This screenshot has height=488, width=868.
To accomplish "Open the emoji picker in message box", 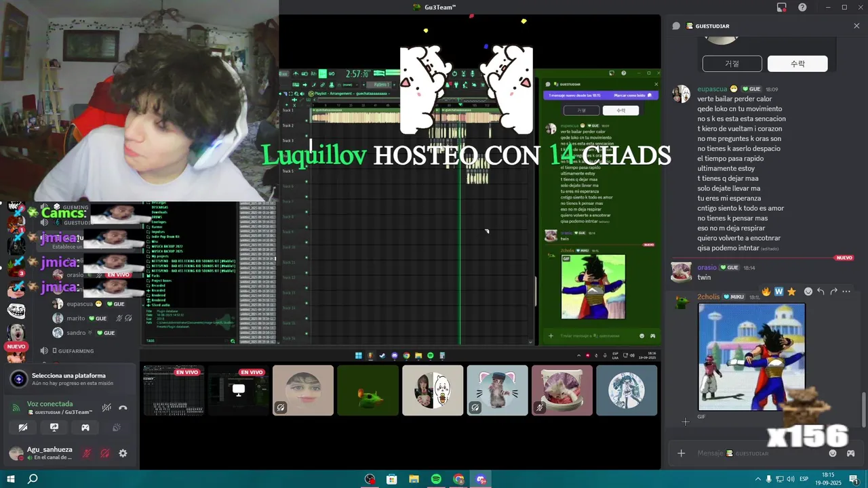I will click(833, 453).
